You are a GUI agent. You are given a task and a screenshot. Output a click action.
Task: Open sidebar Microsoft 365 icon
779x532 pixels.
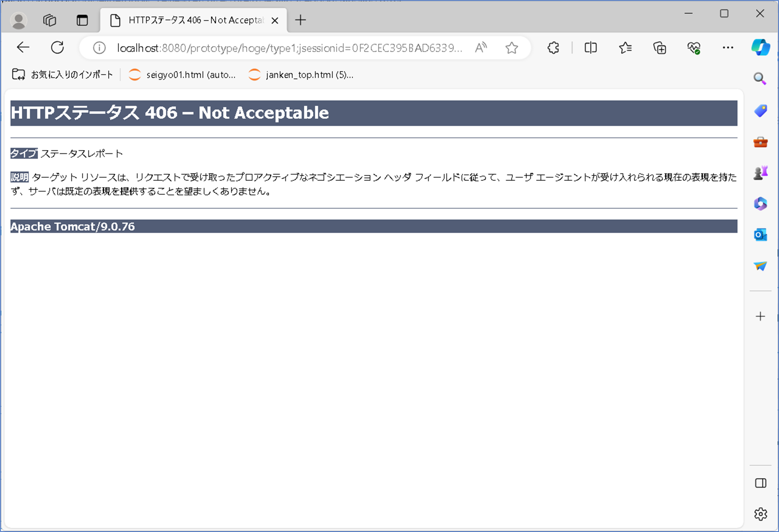pyautogui.click(x=760, y=204)
